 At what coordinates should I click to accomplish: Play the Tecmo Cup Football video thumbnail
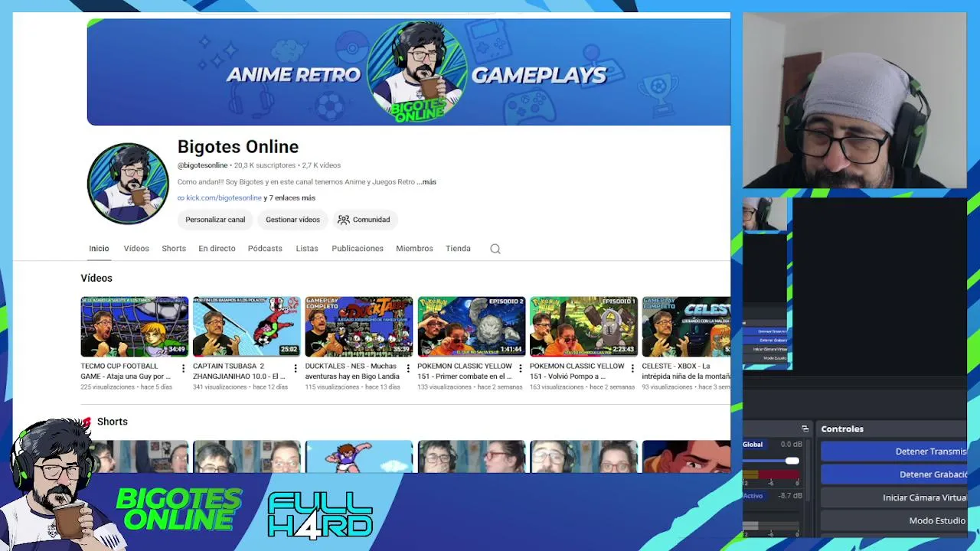[x=134, y=327]
